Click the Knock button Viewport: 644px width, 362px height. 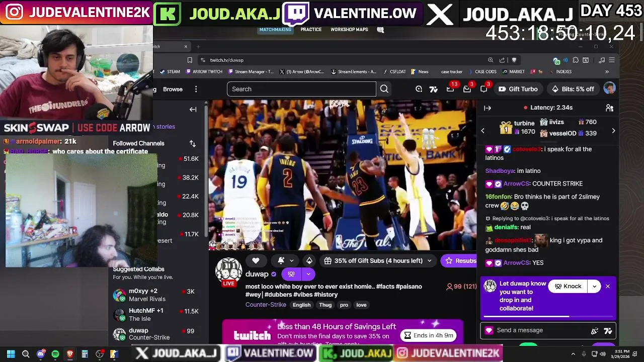click(568, 286)
